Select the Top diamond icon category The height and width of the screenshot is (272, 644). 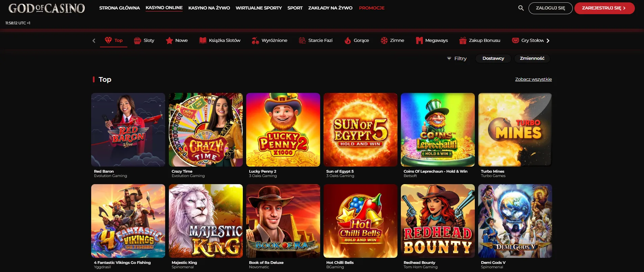tap(108, 40)
